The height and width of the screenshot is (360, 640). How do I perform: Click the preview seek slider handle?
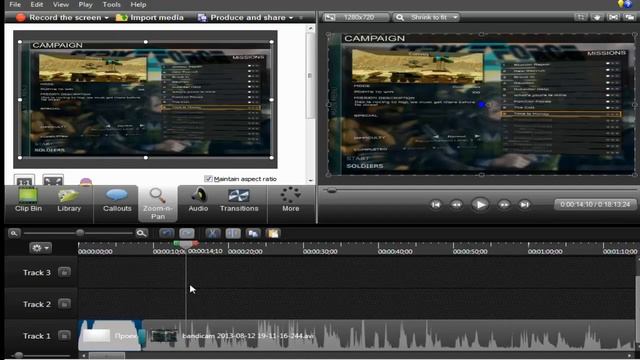coord(331,190)
